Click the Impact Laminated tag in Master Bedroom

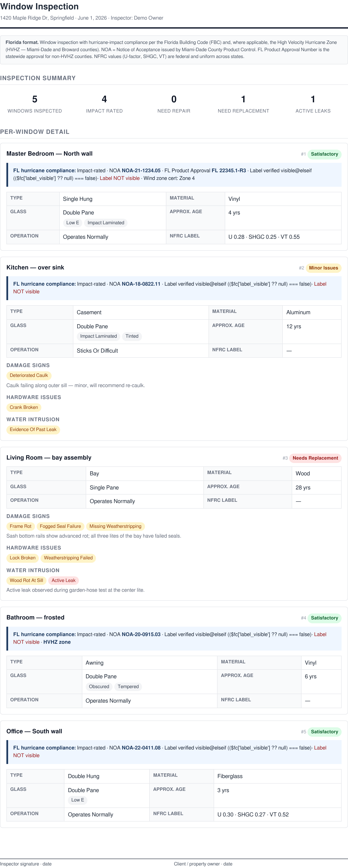point(106,223)
